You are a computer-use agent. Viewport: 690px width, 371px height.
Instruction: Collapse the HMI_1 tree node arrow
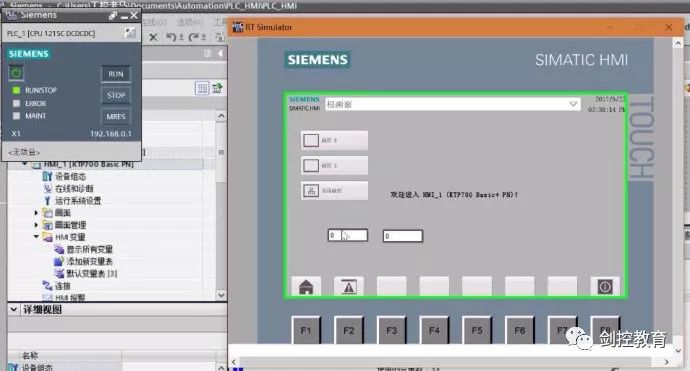pos(25,164)
